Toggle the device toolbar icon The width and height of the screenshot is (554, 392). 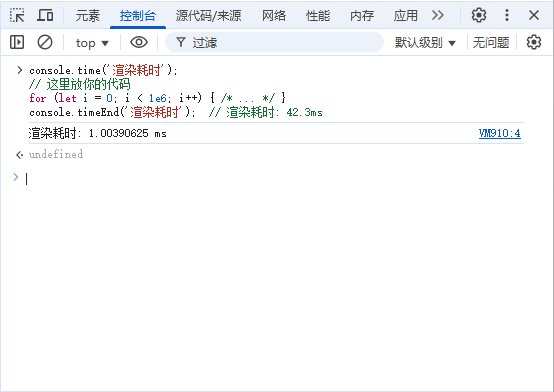(x=45, y=15)
